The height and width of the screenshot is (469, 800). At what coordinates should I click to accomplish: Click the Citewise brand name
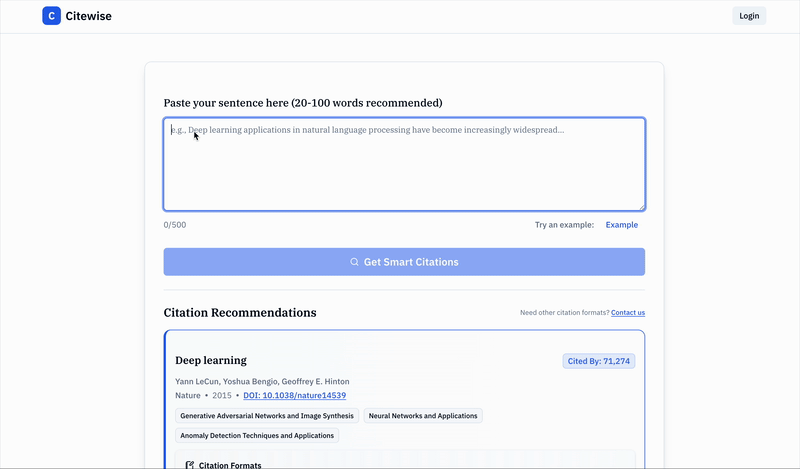87,16
